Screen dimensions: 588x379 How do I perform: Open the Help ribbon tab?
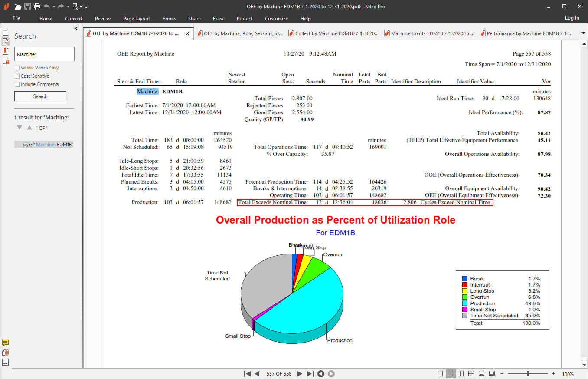306,19
